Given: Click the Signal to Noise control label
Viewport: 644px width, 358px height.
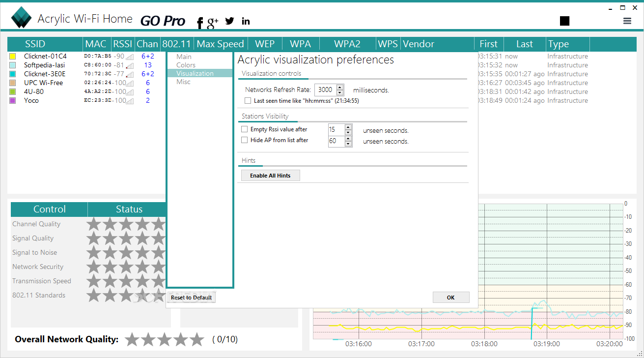Looking at the screenshot, I should (34, 252).
